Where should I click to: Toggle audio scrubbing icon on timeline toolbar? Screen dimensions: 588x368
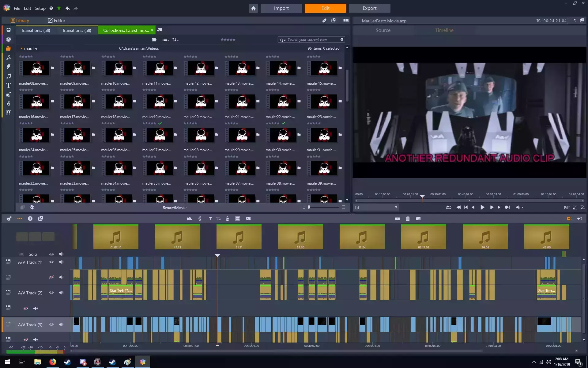point(579,219)
